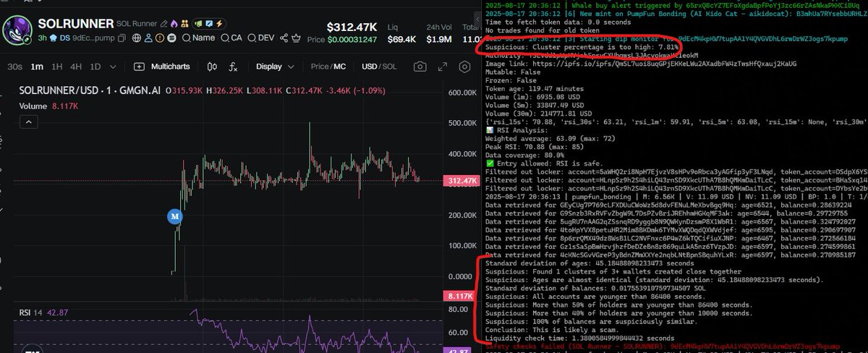
Task: Click the purple flame icon next to SOL Runner
Action: (174, 24)
